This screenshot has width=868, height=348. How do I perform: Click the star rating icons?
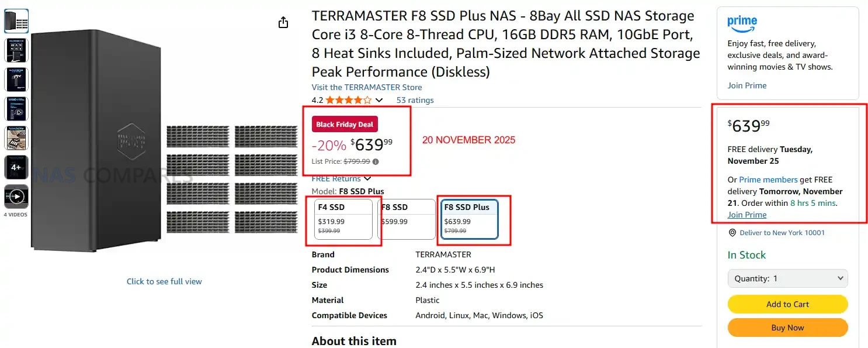pos(349,100)
